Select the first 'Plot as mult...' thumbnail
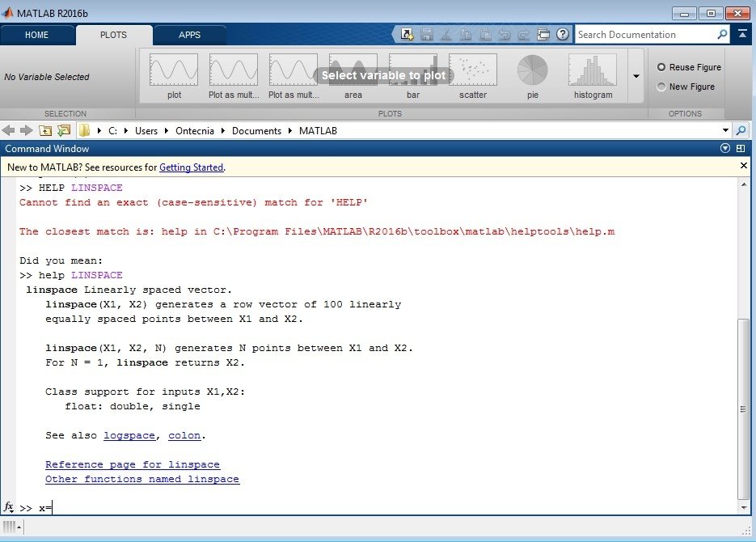The width and height of the screenshot is (756, 542). [234, 76]
